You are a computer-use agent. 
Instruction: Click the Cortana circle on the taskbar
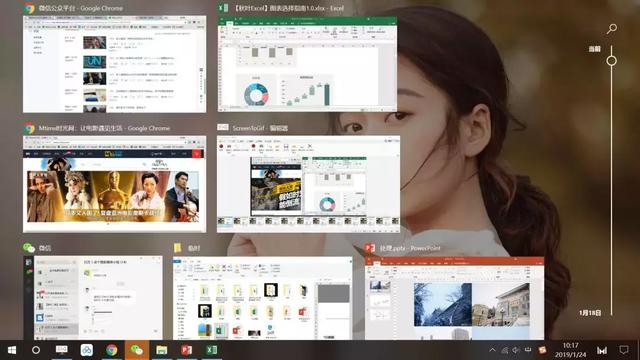coord(36,350)
